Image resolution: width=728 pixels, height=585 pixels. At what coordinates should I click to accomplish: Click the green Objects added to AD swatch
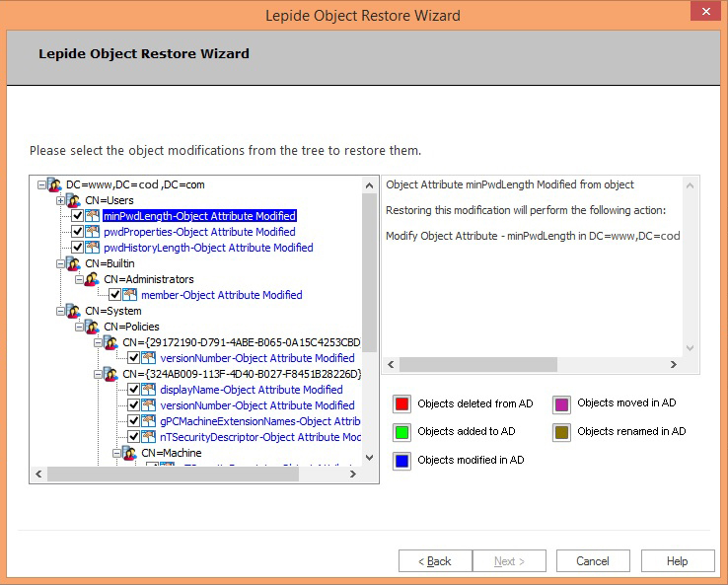point(401,432)
